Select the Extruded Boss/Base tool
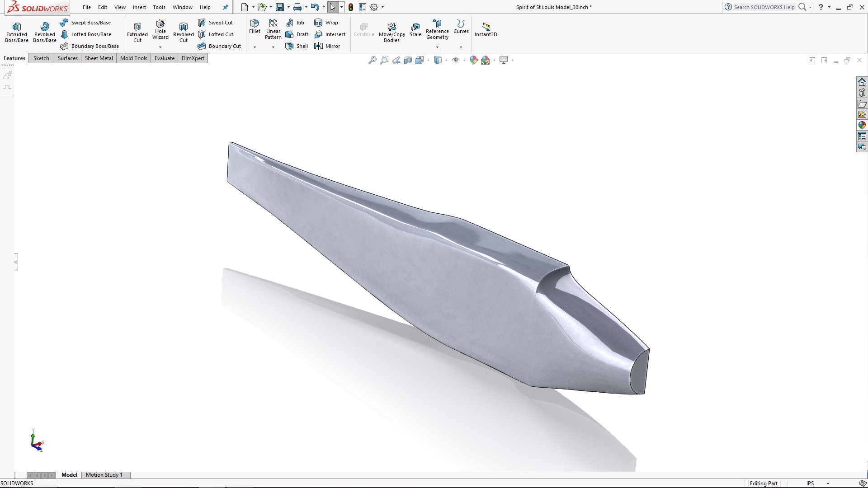 (16, 31)
